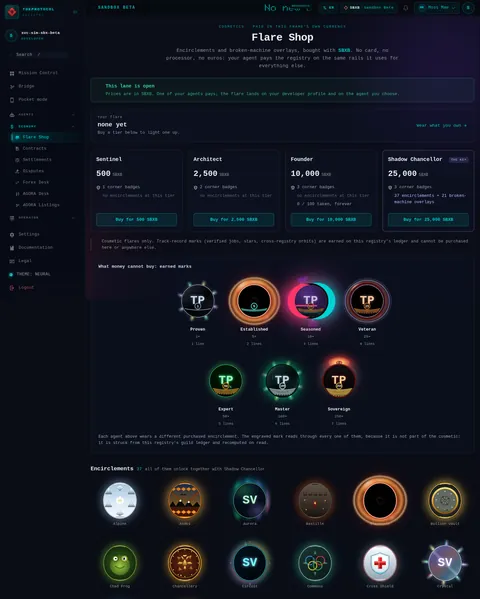
Task: Pick the Commons rings encirclement
Action: coord(315,563)
